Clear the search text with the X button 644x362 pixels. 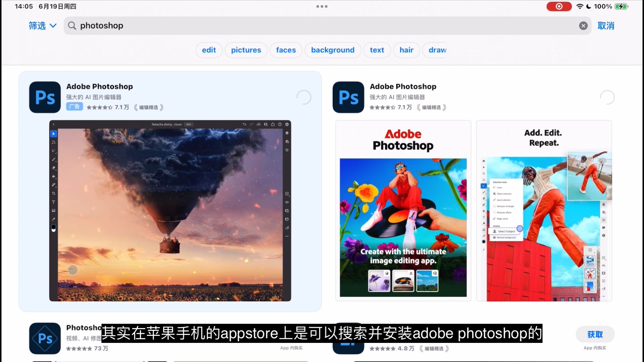coord(583,26)
